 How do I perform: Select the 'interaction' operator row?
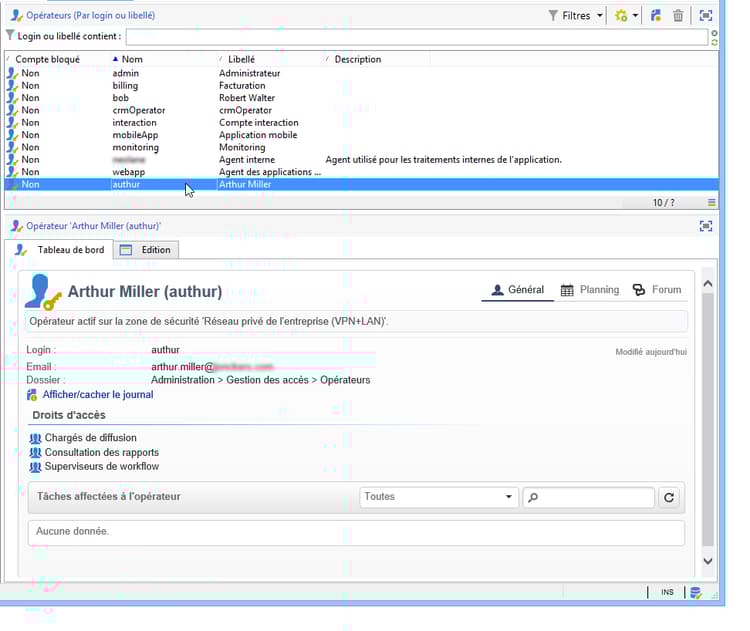tap(361, 123)
